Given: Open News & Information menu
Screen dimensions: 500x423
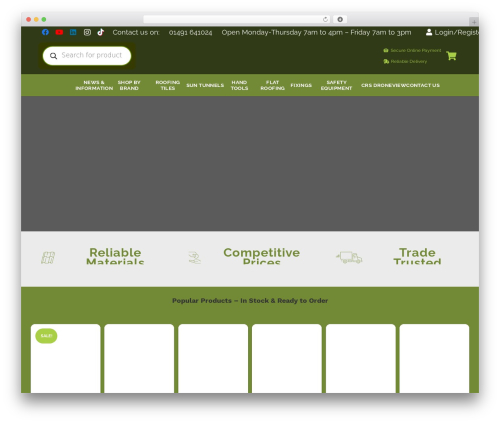Looking at the screenshot, I should [x=94, y=85].
